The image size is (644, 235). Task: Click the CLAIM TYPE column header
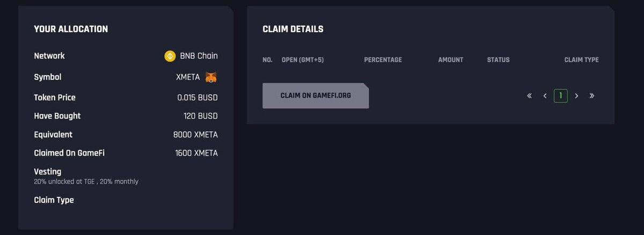tap(581, 60)
